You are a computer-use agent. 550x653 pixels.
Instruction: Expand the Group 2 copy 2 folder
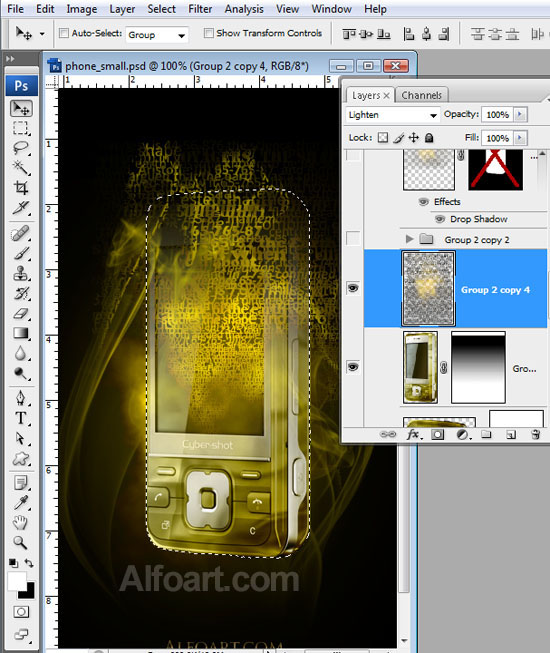(409, 239)
